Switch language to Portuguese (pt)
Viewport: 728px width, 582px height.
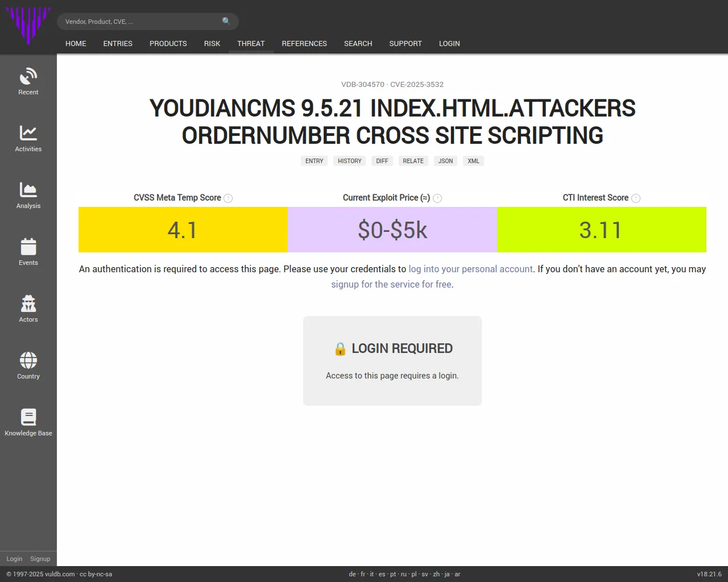tap(393, 574)
